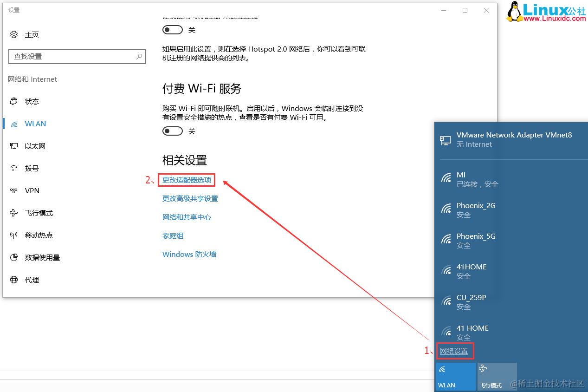588x392 pixels.
Task: Open 更改适配器选项 link
Action: tap(187, 180)
